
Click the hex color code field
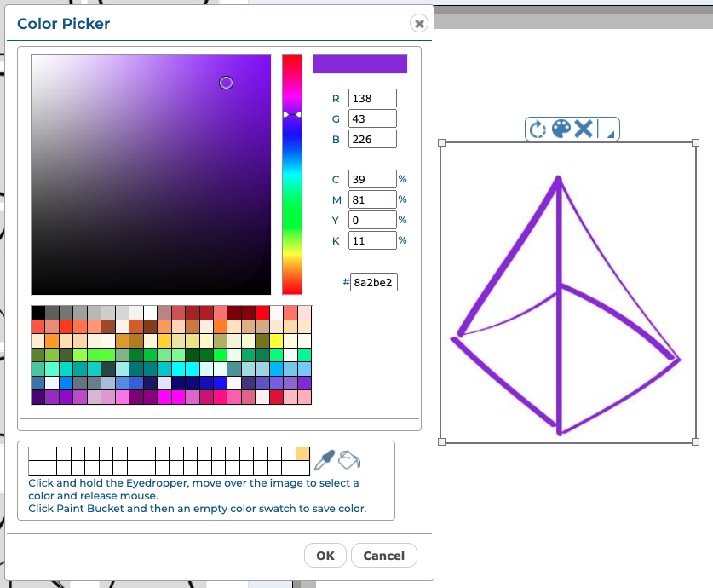point(374,282)
